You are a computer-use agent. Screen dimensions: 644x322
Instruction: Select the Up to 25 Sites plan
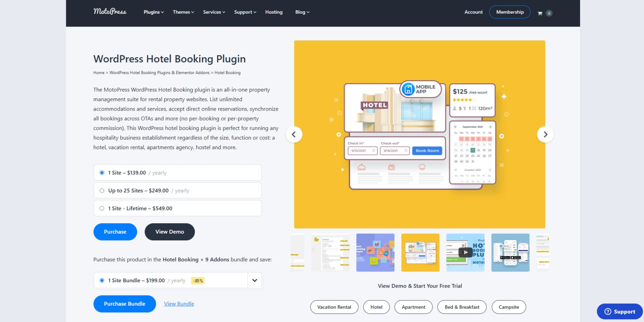tap(102, 190)
